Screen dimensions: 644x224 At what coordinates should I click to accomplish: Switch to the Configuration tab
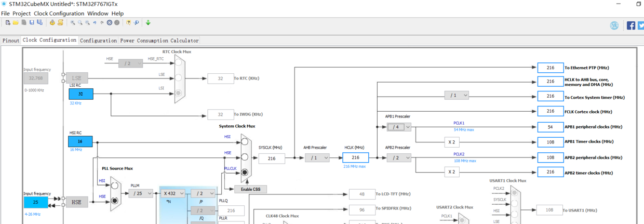pyautogui.click(x=98, y=41)
